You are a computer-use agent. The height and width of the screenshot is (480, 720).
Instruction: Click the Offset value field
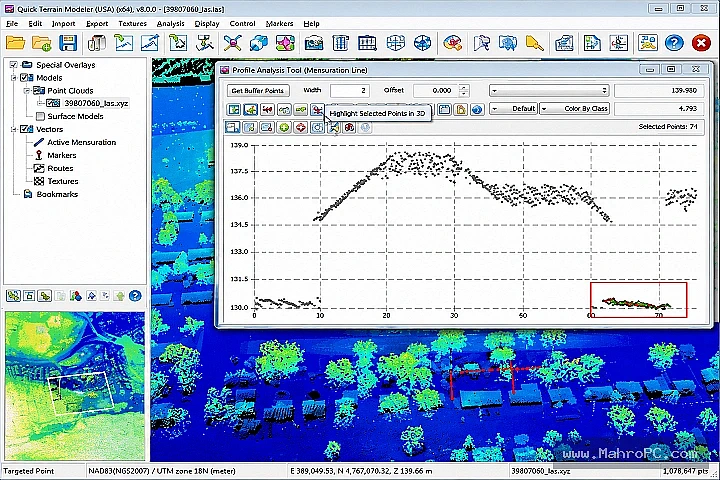tap(436, 90)
